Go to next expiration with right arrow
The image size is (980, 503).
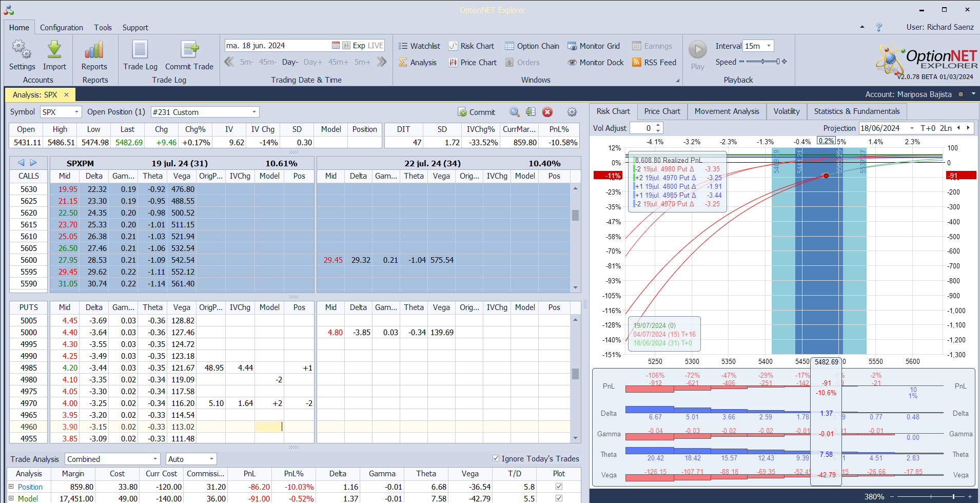33,163
